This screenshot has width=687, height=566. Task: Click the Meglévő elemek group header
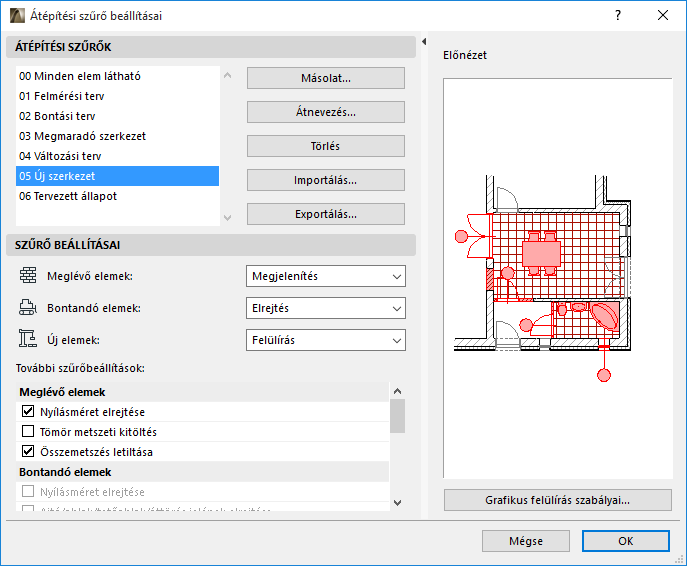[202, 392]
